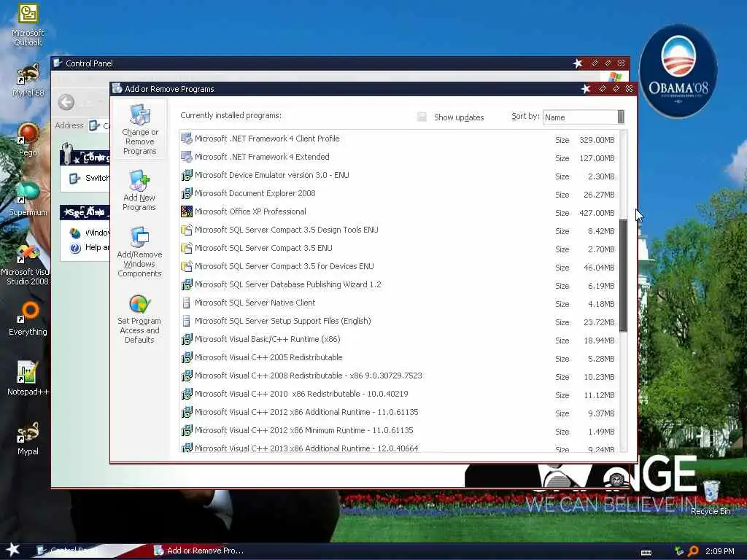The image size is (747, 560).
Task: Open the MyPal 68 desktop shortcut
Action: click(28, 79)
